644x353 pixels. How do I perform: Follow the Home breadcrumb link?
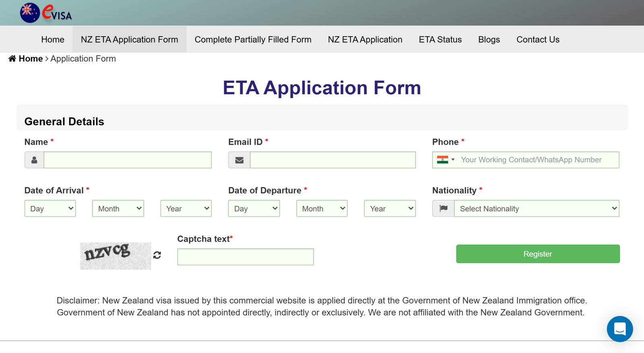click(x=31, y=59)
